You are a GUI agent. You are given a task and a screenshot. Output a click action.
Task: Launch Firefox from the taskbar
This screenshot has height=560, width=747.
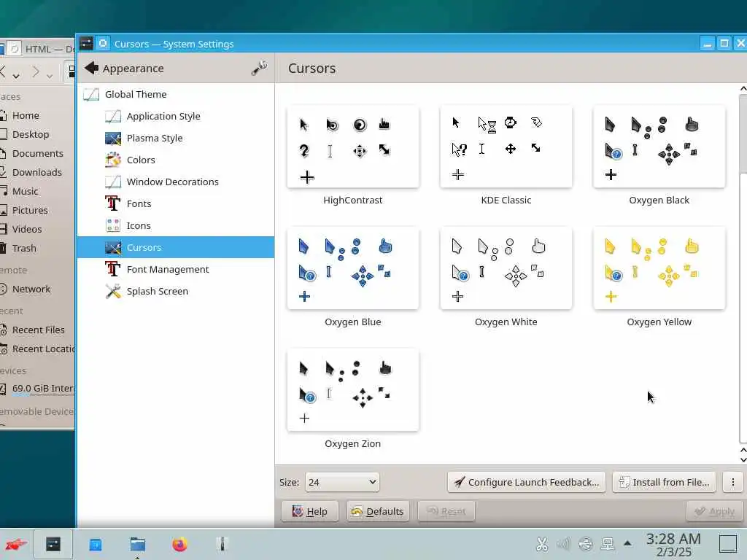pyautogui.click(x=179, y=544)
